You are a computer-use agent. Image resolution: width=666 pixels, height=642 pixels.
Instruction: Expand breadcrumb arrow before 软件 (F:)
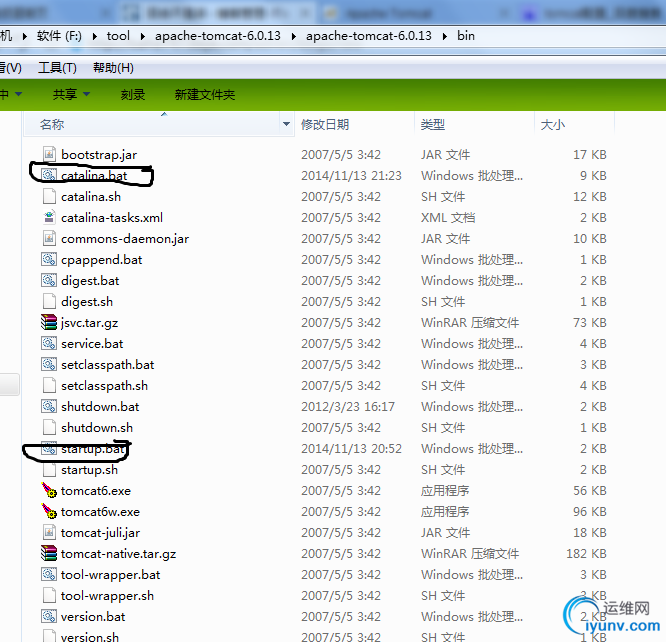25,36
